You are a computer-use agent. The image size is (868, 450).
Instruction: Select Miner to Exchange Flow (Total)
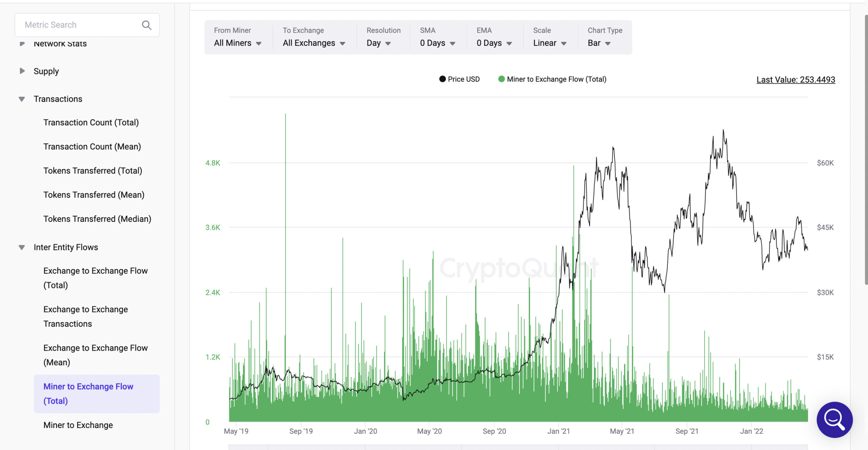[97, 394]
